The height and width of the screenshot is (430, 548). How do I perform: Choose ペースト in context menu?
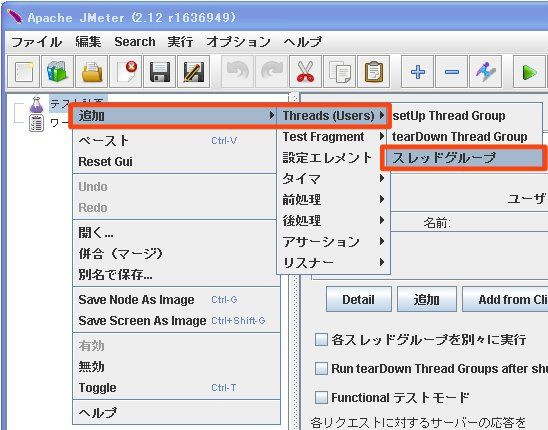pos(175,141)
